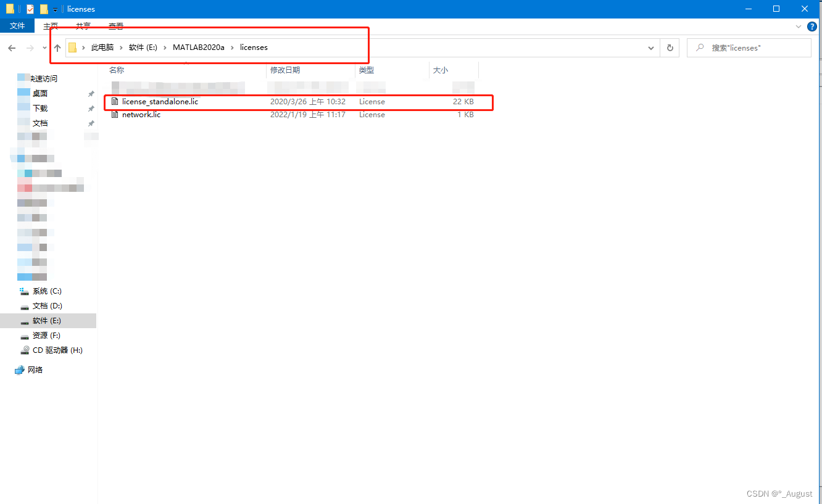Click network.lic file icon
The width and height of the screenshot is (822, 504).
114,115
